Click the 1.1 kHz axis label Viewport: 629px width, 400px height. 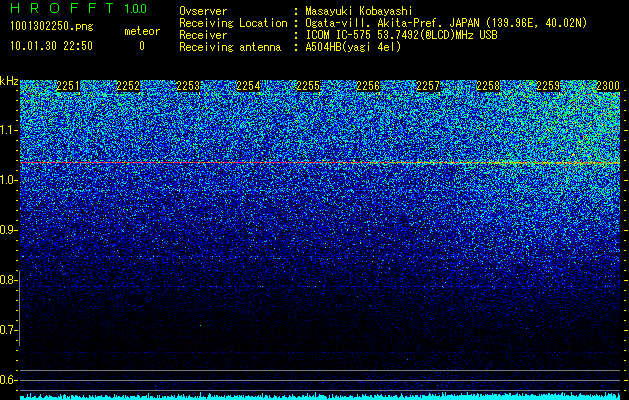[9, 130]
